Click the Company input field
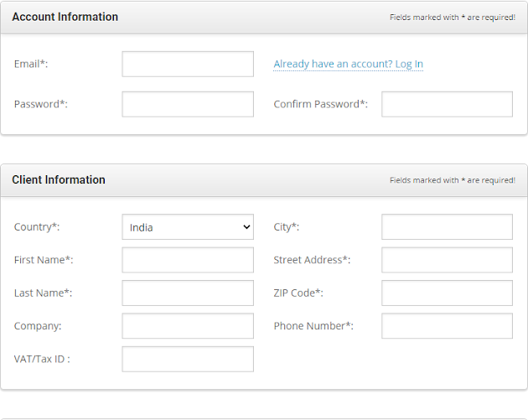 [x=188, y=326]
